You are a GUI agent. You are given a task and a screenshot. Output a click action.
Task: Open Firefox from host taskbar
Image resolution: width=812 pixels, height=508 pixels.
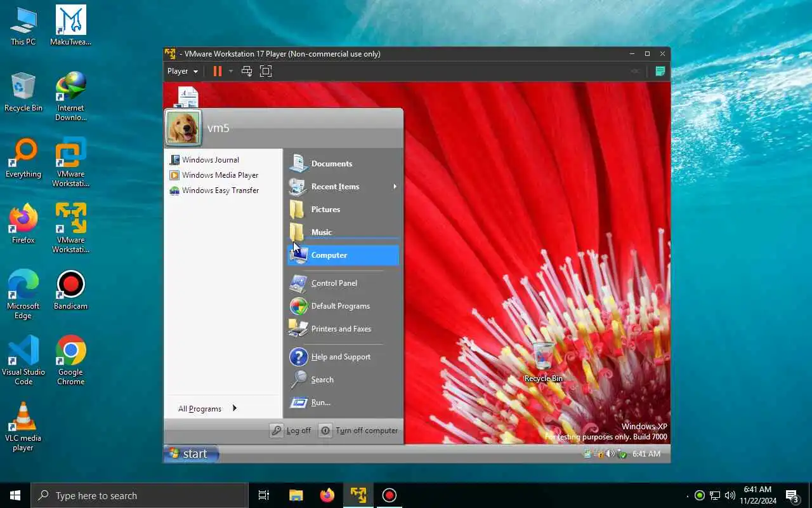327,495
